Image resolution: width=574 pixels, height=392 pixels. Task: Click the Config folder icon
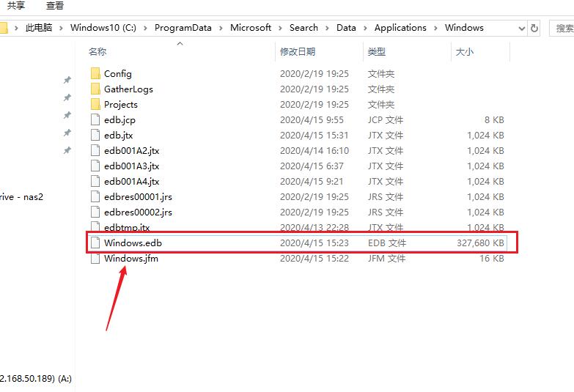[95, 73]
